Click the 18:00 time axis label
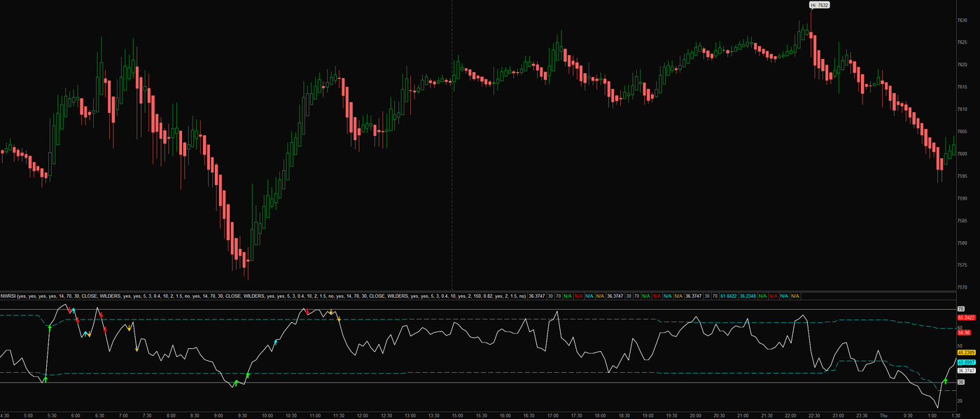Image resolution: width=980 pixels, height=419 pixels. pos(601,415)
